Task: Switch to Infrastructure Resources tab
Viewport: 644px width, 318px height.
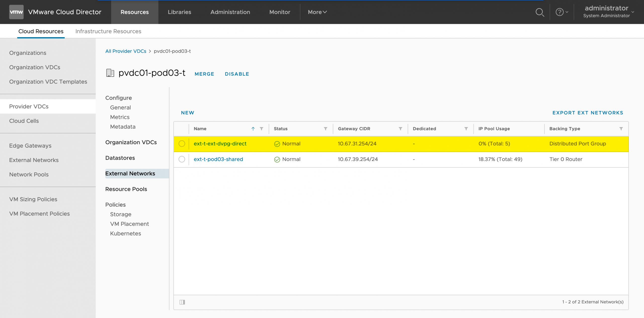Action: pos(108,31)
